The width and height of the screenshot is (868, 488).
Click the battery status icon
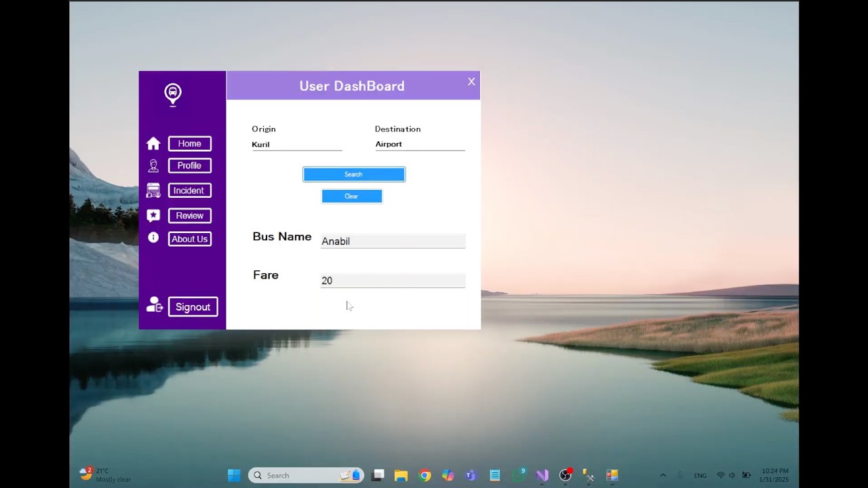click(x=747, y=475)
